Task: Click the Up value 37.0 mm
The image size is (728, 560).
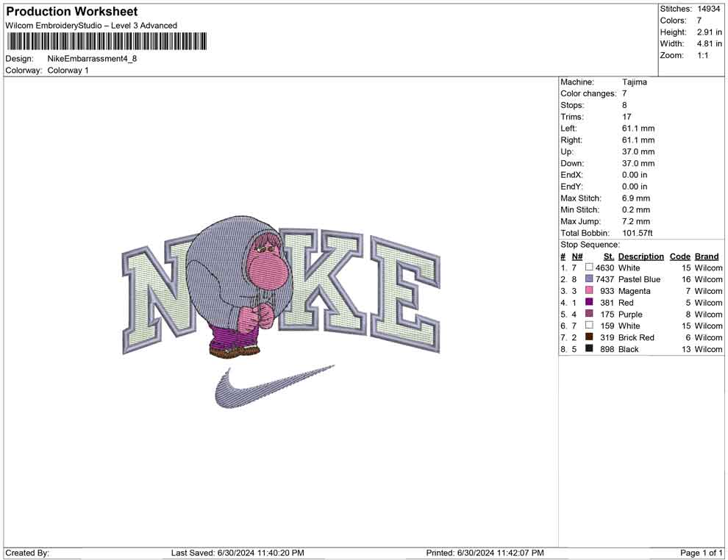Action: (638, 151)
